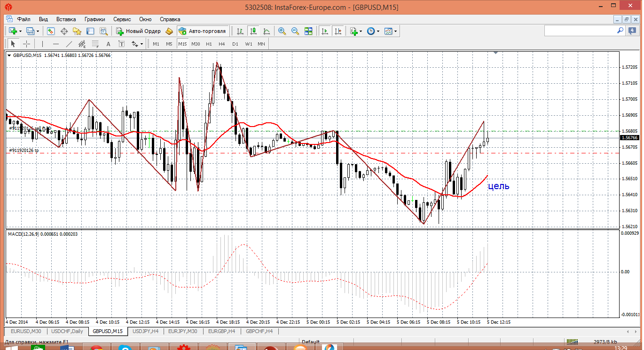Select the Fibonacci retracement tool
644x350 pixels.
95,44
